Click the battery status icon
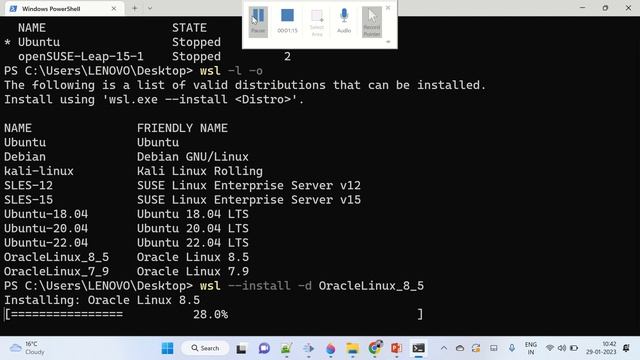640x360 pixels. [574, 348]
